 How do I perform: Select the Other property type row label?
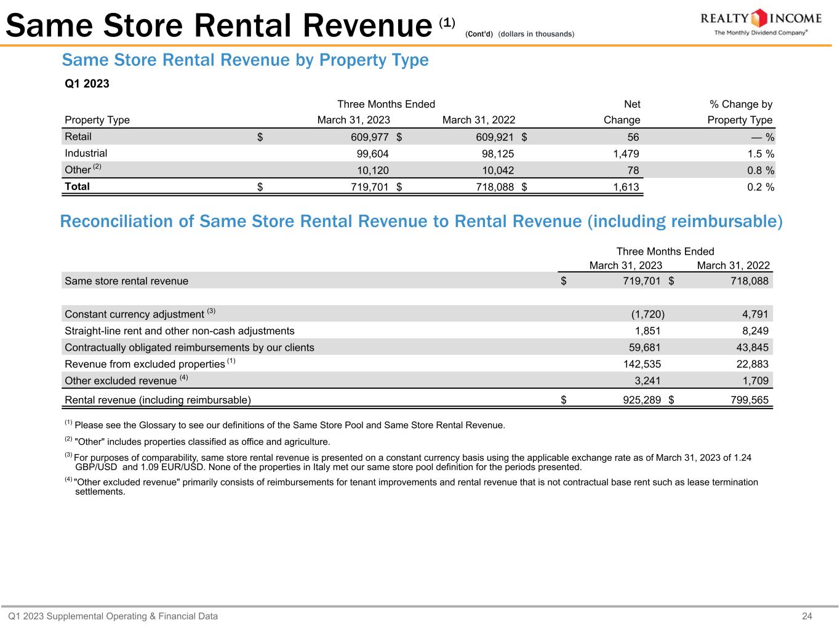coord(78,170)
